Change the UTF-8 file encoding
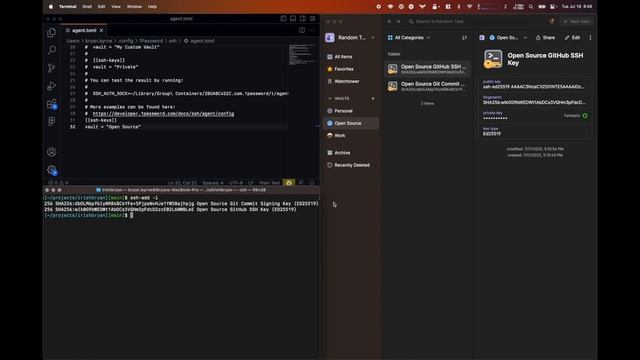Screen dimensions: 640x360 [x=236, y=183]
